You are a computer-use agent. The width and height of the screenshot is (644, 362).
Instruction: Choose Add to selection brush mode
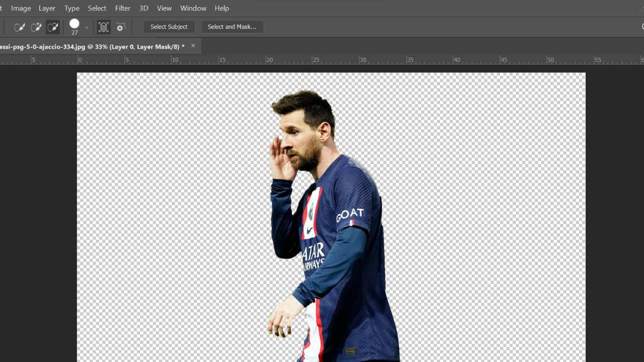click(x=36, y=27)
